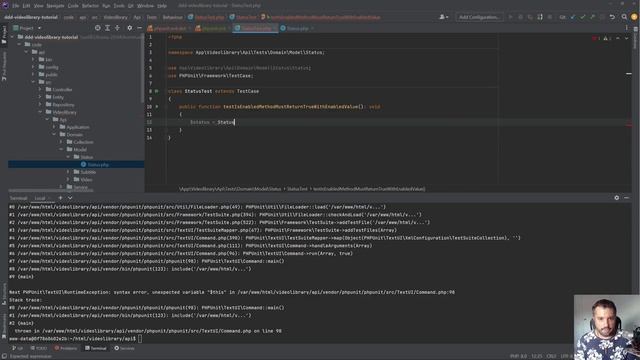Click the warning triangle indicator in editor
640x360 pixels.
point(606,38)
